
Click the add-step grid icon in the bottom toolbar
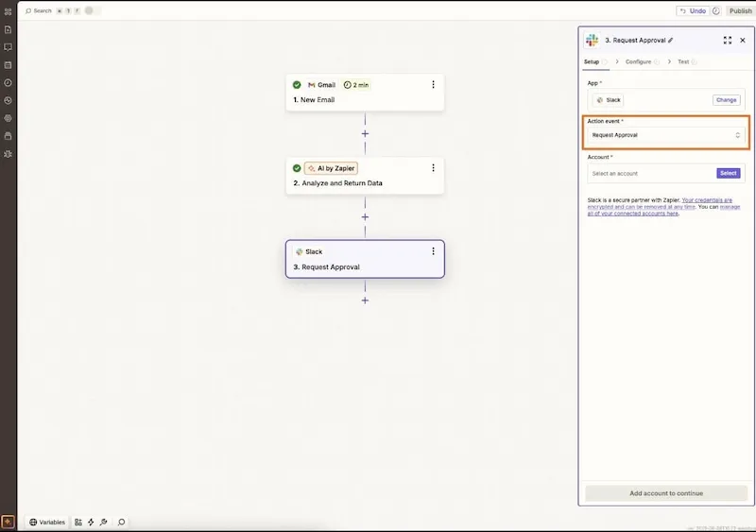78,522
